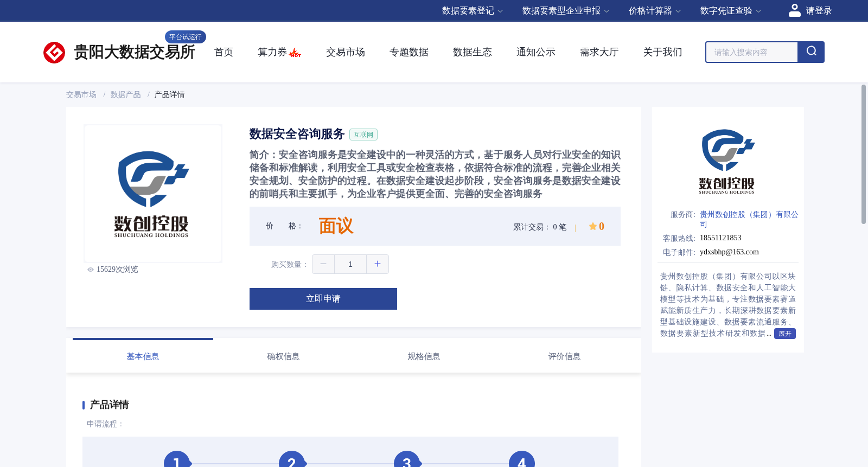Decrease purchase quantity with minus button
Image resolution: width=868 pixels, height=467 pixels.
click(x=323, y=264)
